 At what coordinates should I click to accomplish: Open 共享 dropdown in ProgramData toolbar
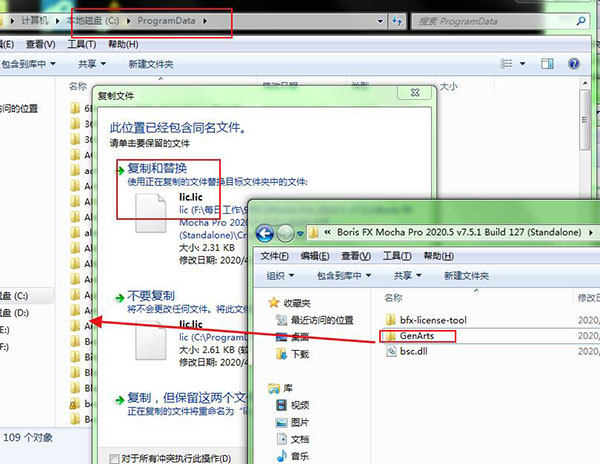click(x=91, y=64)
